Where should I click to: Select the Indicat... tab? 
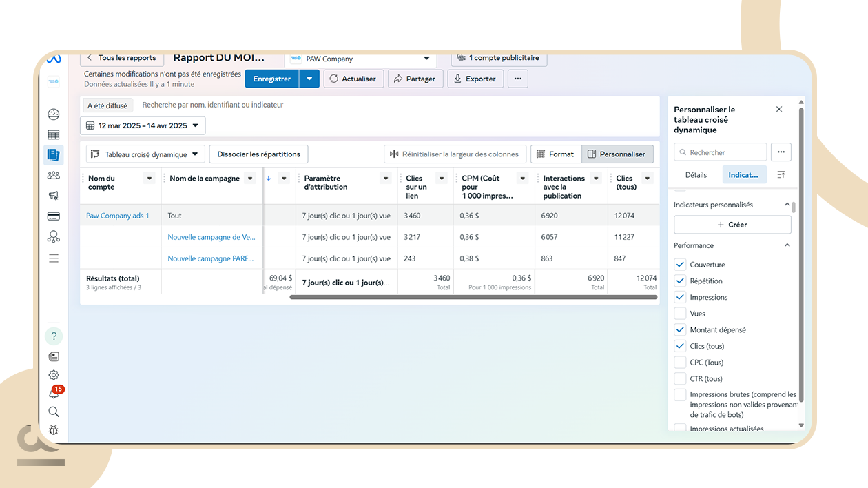pos(743,175)
